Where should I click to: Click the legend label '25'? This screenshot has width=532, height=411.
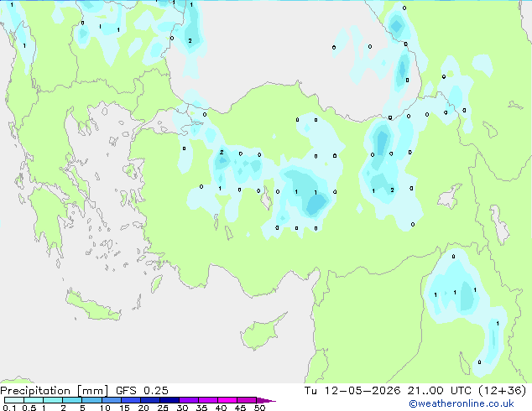[163, 408]
